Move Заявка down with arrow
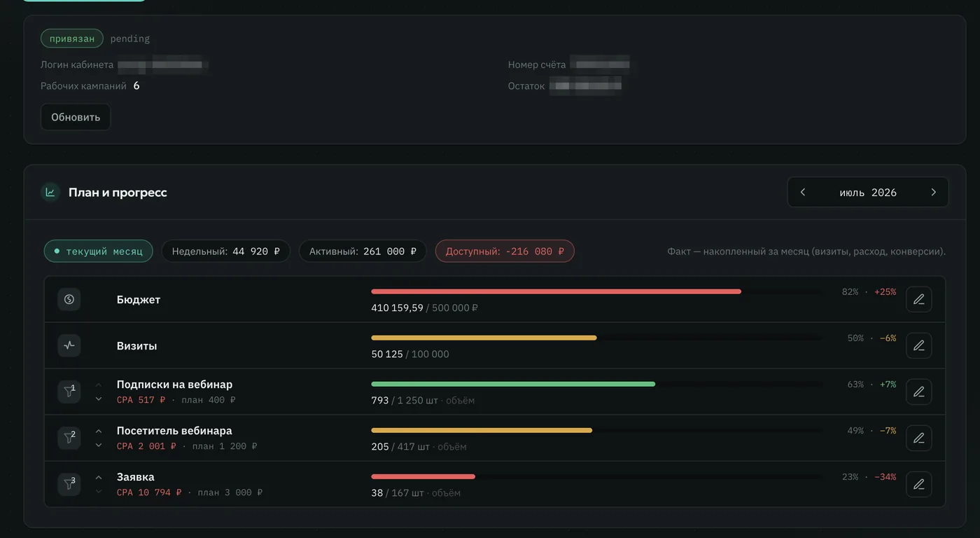 (x=99, y=492)
